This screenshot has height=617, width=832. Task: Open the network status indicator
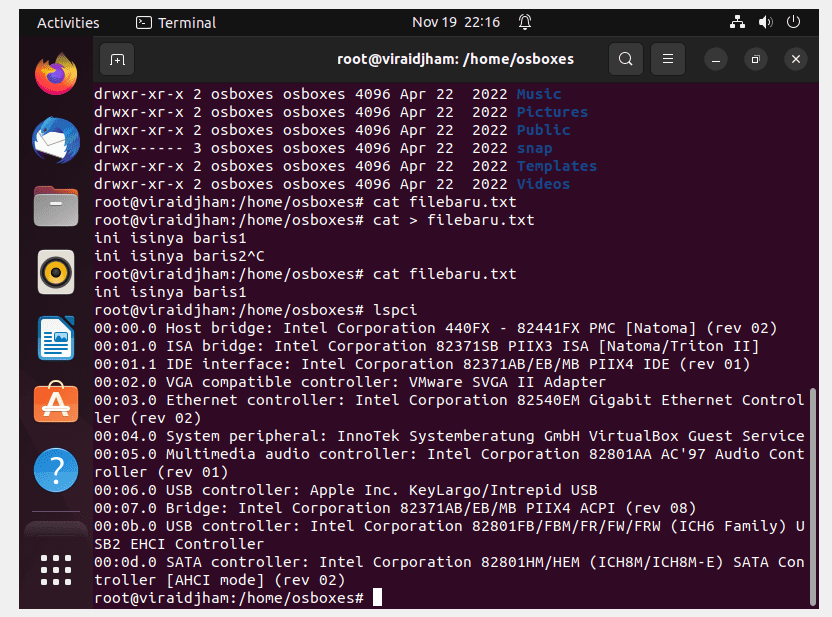coord(737,22)
